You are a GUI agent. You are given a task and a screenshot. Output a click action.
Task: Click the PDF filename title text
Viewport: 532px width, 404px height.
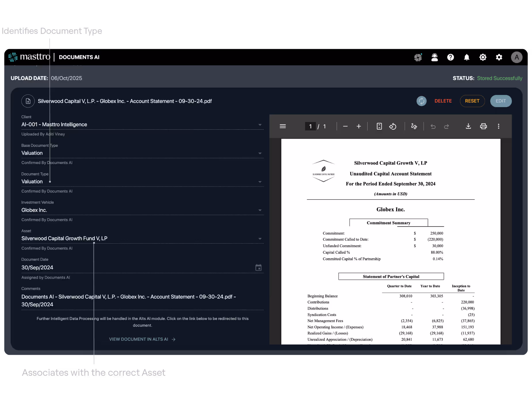(125, 101)
